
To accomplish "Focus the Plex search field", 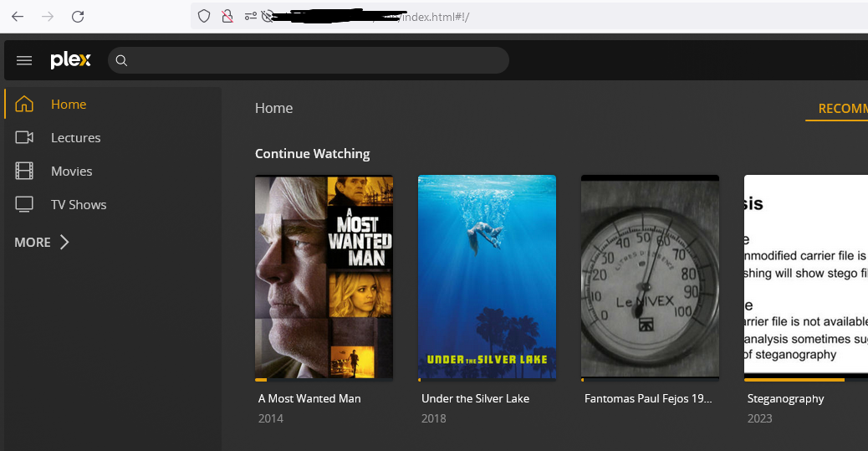I will [x=309, y=60].
